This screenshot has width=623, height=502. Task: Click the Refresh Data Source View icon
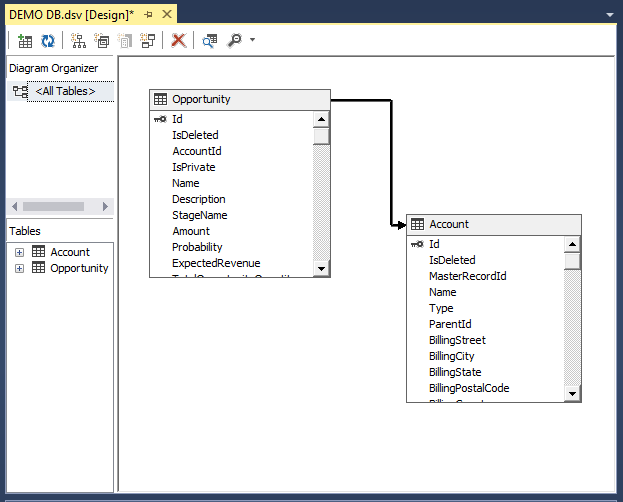pos(47,41)
